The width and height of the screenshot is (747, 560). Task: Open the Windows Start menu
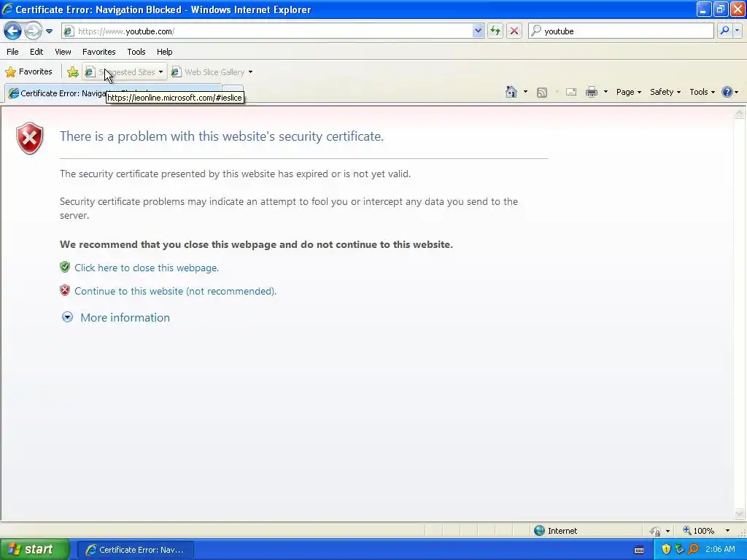click(34, 550)
